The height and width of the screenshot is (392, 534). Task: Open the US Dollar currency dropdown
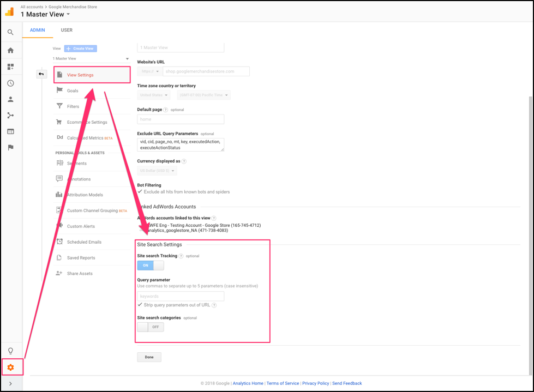[x=157, y=171]
